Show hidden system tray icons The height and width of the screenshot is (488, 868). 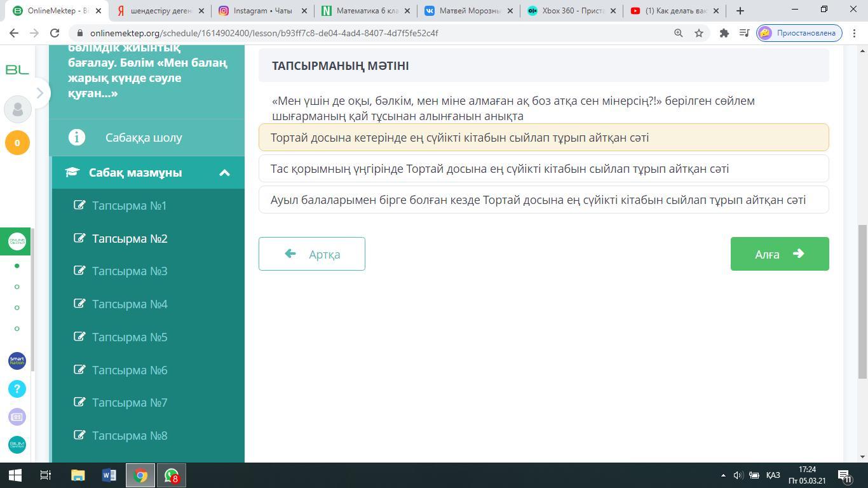[x=722, y=475]
